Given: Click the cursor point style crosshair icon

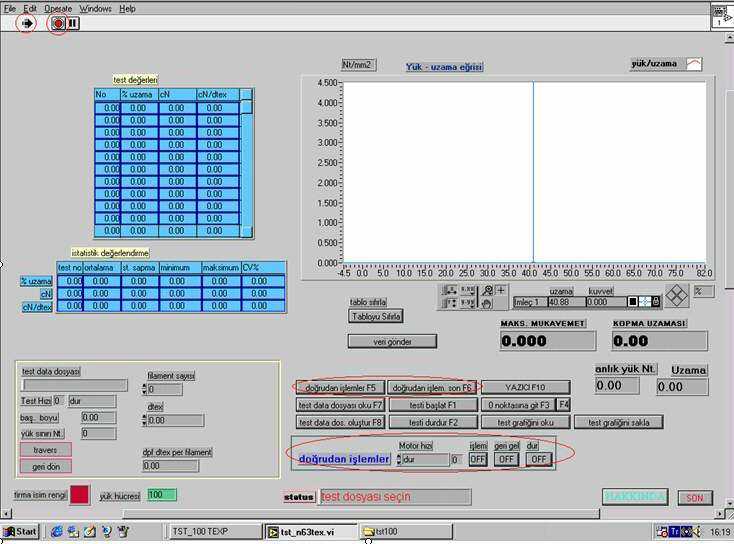Looking at the screenshot, I should click(x=645, y=302).
